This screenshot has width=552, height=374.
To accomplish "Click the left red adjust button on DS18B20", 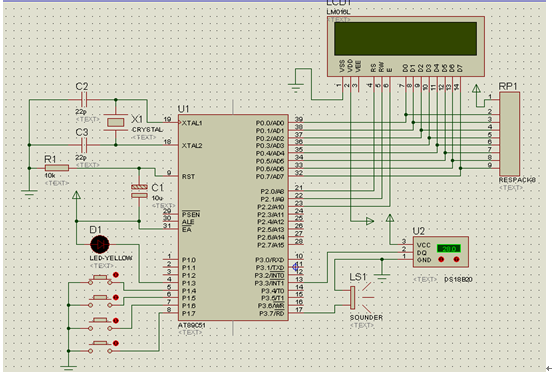I will [441, 260].
